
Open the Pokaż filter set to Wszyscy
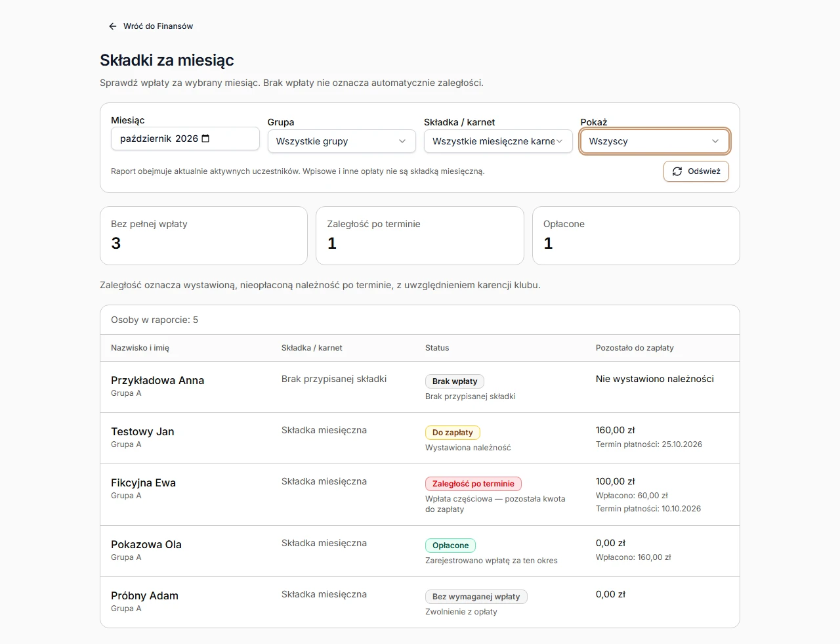(655, 141)
